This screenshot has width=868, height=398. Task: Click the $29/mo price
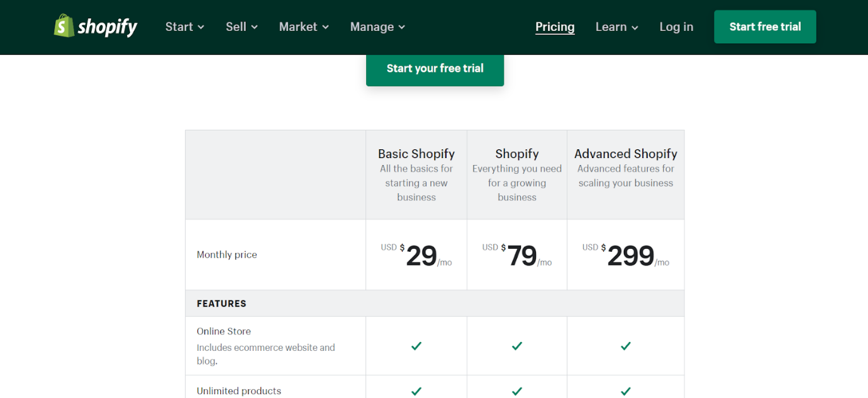[416, 255]
